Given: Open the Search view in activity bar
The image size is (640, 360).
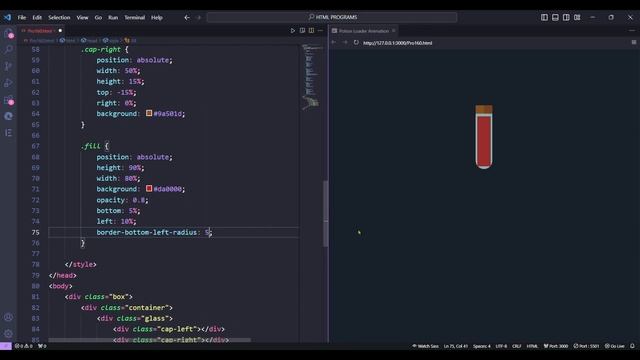Looking at the screenshot, I should pyautogui.click(x=9, y=50).
